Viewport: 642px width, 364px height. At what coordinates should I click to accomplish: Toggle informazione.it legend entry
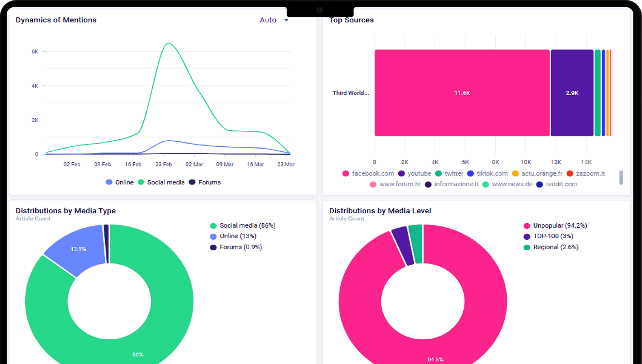tap(451, 184)
